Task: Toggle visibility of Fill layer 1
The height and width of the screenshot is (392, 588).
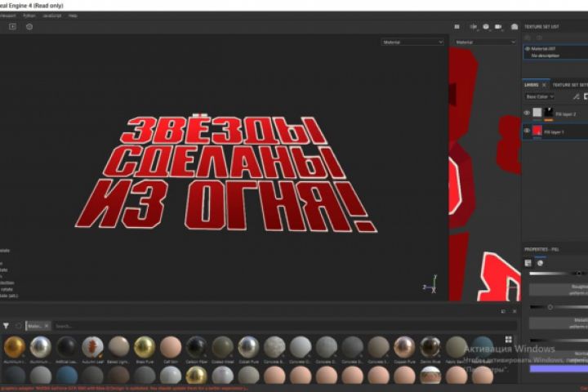Action: coord(527,131)
